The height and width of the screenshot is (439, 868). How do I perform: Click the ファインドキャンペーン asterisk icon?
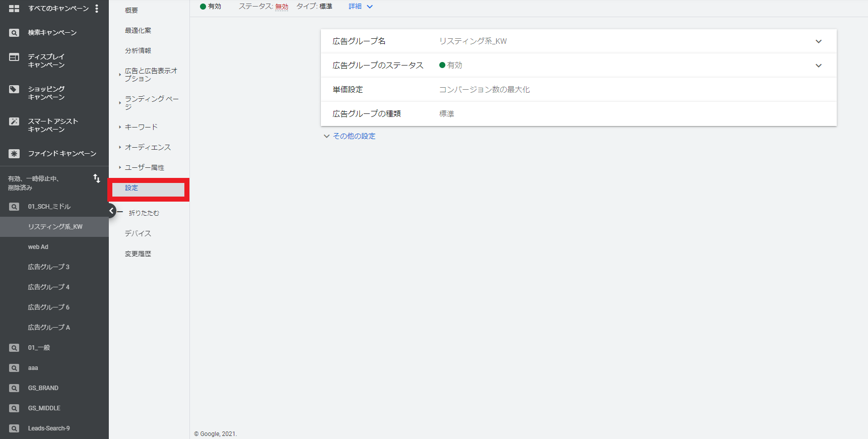[x=14, y=154]
